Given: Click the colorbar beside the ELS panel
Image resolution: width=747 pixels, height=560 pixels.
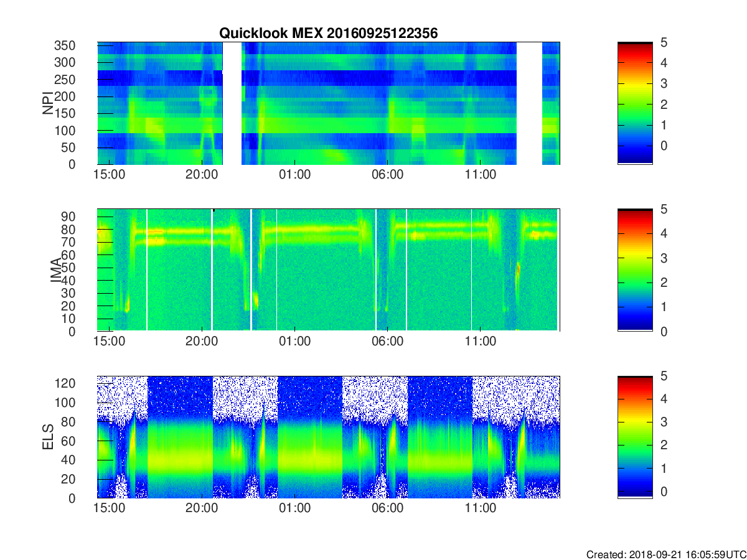Looking at the screenshot, I should 635,437.
